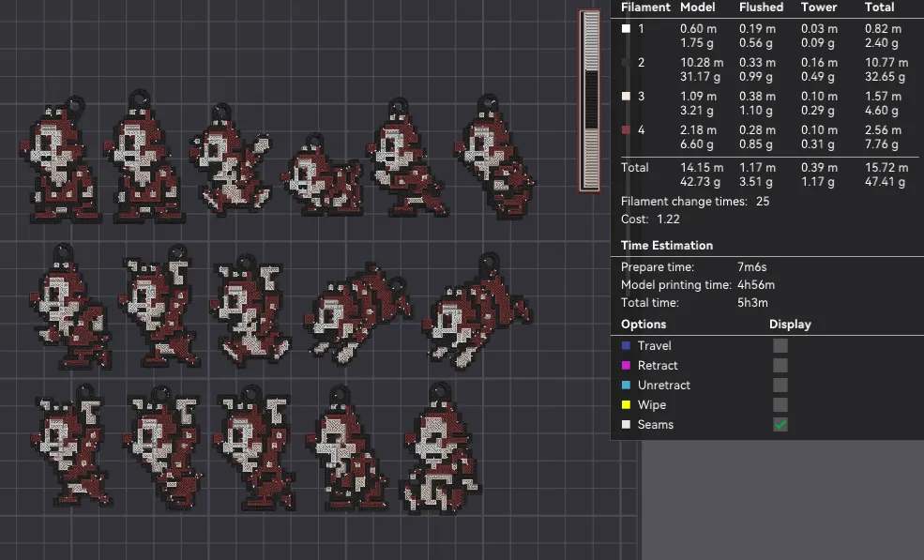Image resolution: width=924 pixels, height=560 pixels.
Task: Click filament 1 white color swatch
Action: tap(626, 28)
